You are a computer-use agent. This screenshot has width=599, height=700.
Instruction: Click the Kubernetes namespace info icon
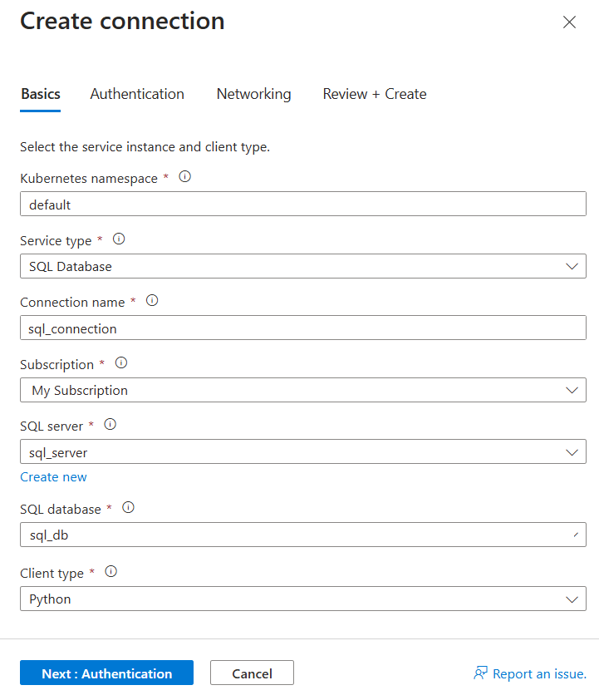pos(184,176)
